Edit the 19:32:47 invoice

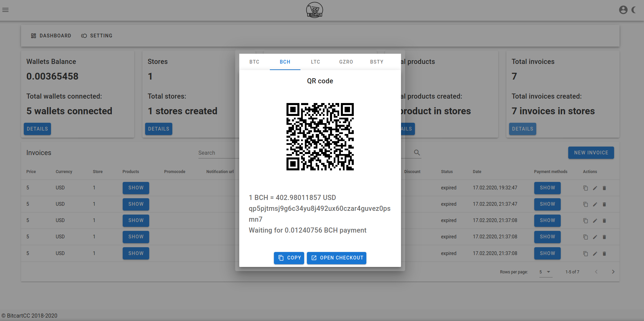595,188
